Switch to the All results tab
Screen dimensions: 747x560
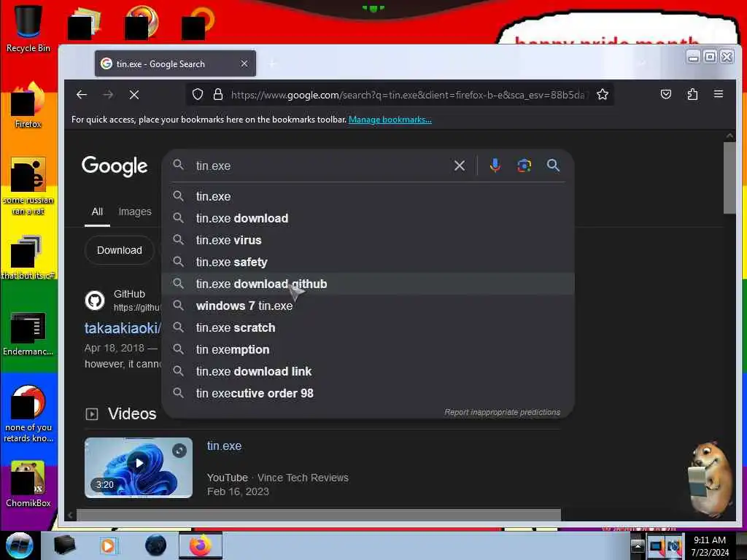(97, 211)
